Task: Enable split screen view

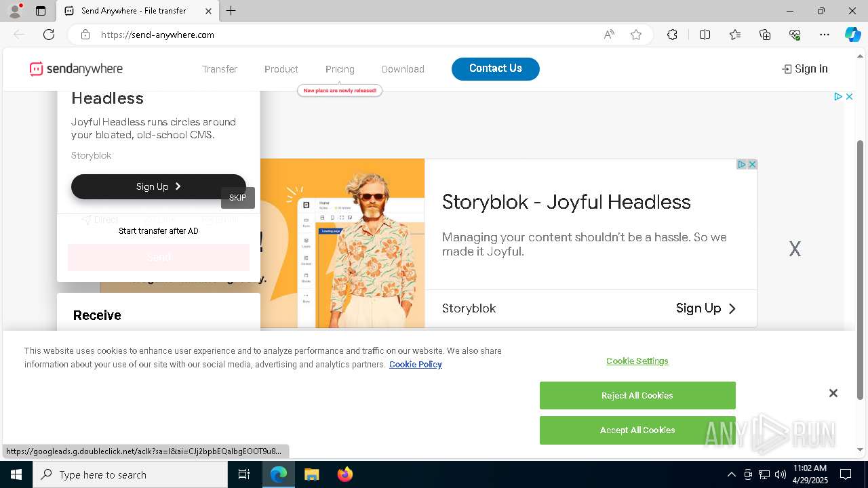Action: click(705, 35)
